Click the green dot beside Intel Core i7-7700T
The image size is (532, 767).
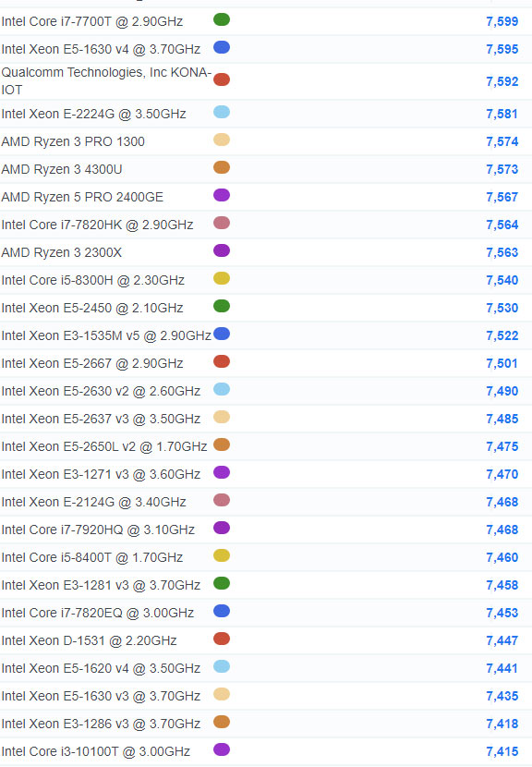(x=222, y=19)
